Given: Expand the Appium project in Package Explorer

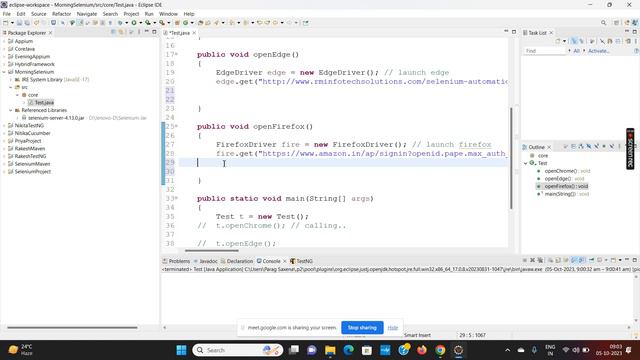Looking at the screenshot, I should pyautogui.click(x=4, y=41).
